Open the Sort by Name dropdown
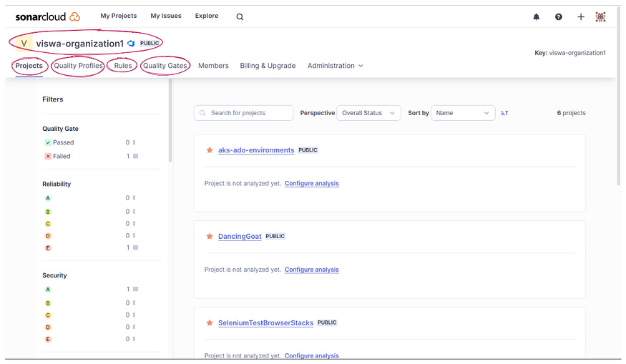 (x=463, y=113)
